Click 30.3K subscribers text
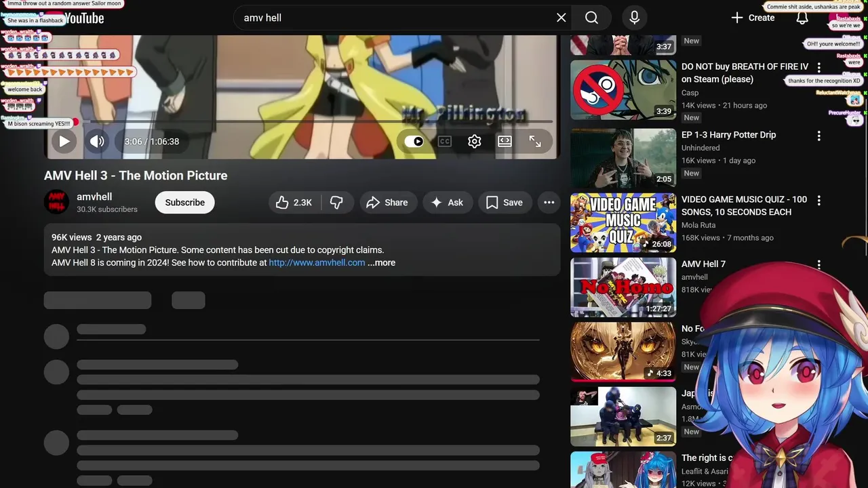 click(107, 209)
